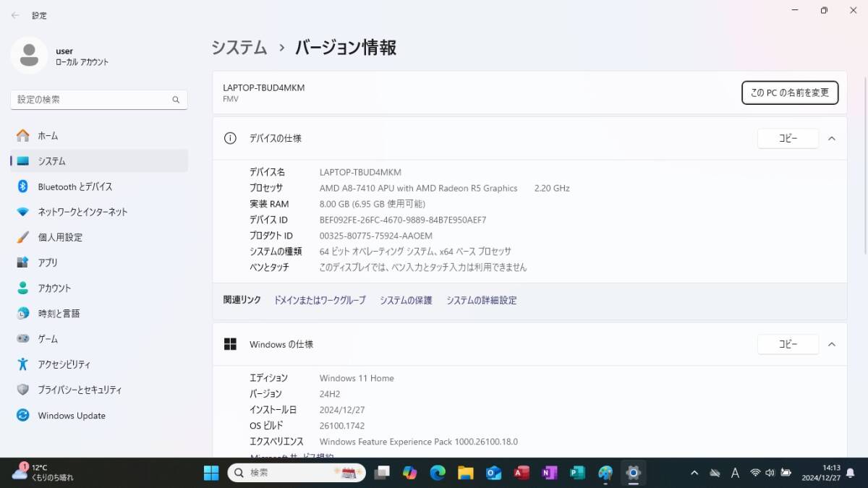This screenshot has height=488, width=868.
Task: Open Outlook from the taskbar
Action: coord(494,473)
